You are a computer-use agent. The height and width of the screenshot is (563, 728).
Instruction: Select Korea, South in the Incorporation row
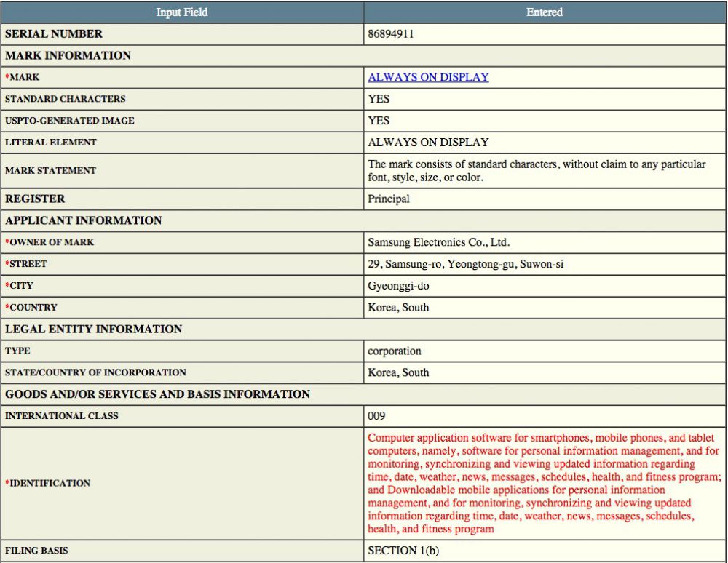398,372
